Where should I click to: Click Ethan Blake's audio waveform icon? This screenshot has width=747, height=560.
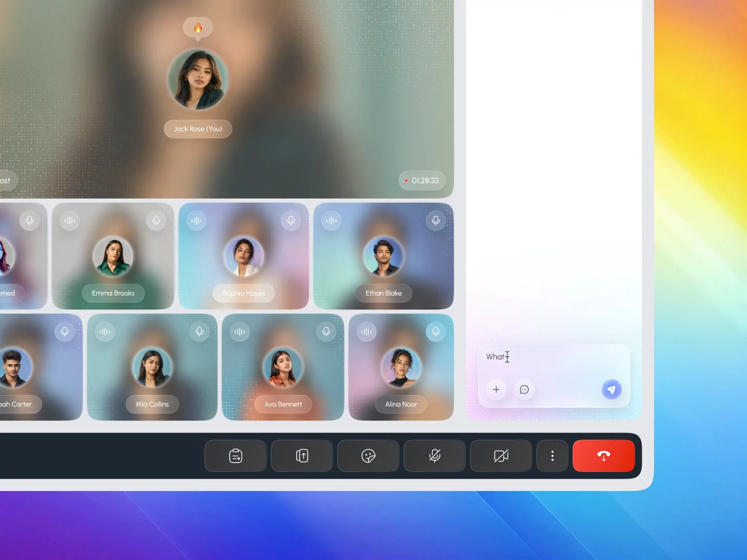pyautogui.click(x=331, y=220)
